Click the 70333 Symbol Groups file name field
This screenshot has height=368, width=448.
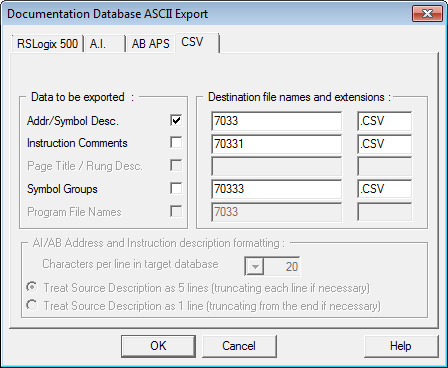coord(277,189)
